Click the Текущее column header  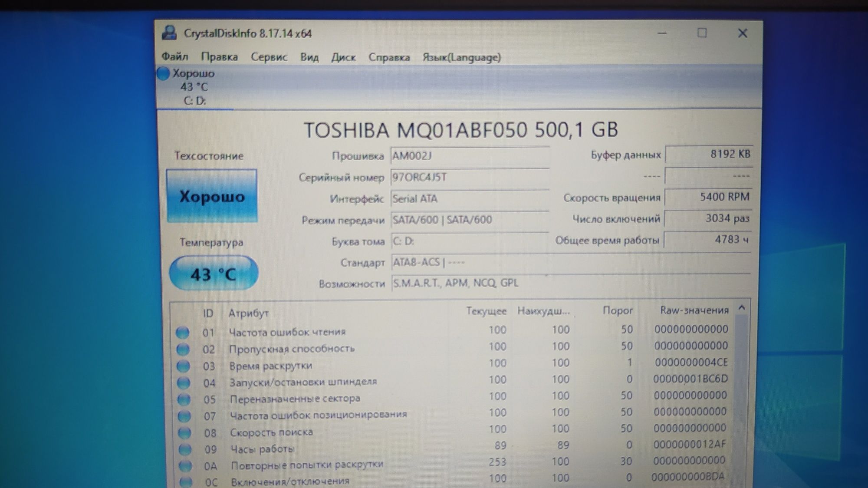pos(486,311)
